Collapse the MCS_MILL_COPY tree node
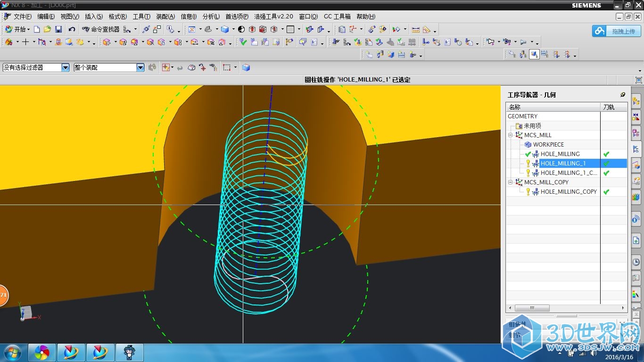This screenshot has width=644, height=362. pyautogui.click(x=511, y=182)
